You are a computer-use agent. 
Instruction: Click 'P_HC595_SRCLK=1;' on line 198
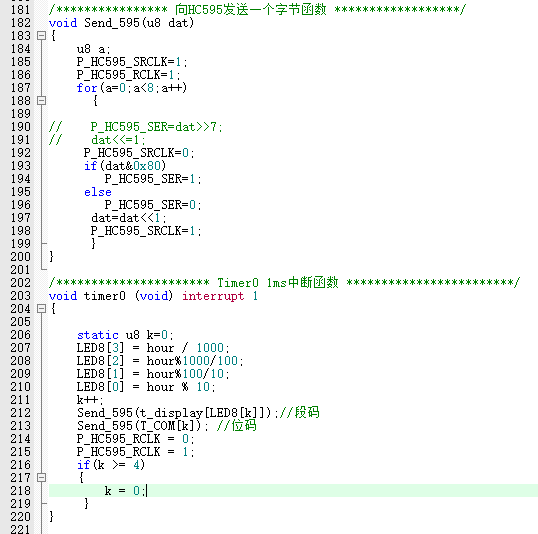click(x=146, y=231)
